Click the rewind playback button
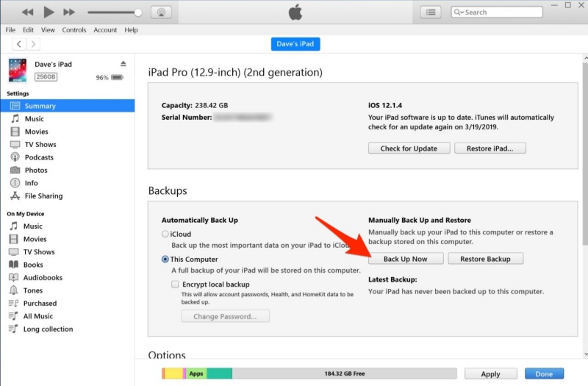This screenshot has width=588, height=386. 27,12
